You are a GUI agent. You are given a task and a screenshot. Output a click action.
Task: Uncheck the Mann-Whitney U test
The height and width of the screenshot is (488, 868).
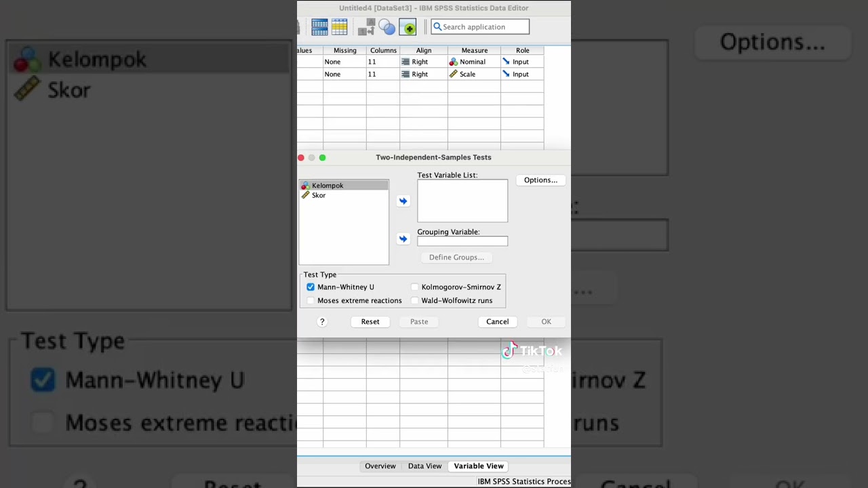[311, 287]
